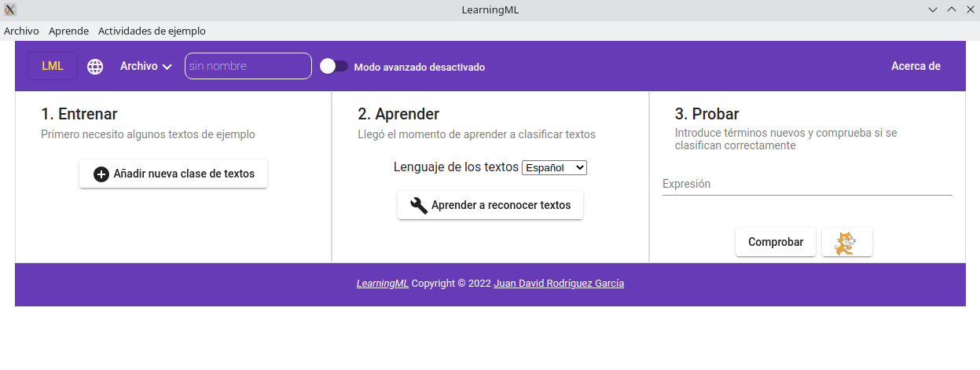Viewport: 980px width, 370px height.
Task: Open the Aprende menu
Action: pyautogui.click(x=68, y=31)
